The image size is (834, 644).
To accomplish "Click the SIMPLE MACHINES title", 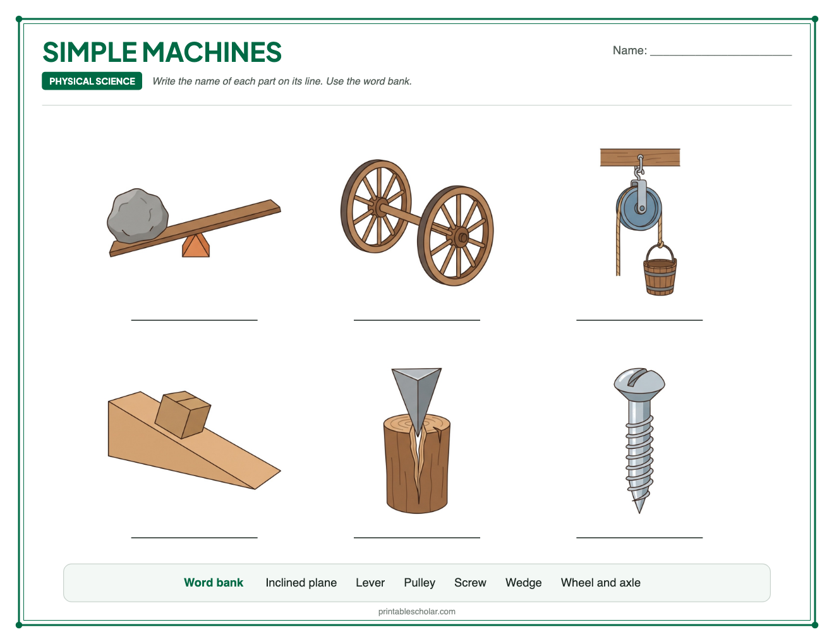I will [162, 52].
